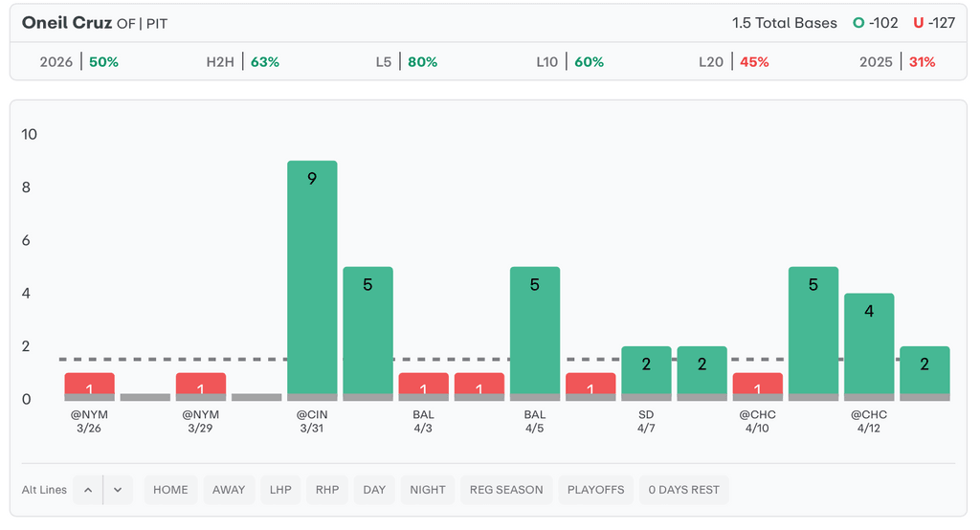The height and width of the screenshot is (530, 980).
Task: Pick the Under -127 odds
Action: pyautogui.click(x=934, y=23)
